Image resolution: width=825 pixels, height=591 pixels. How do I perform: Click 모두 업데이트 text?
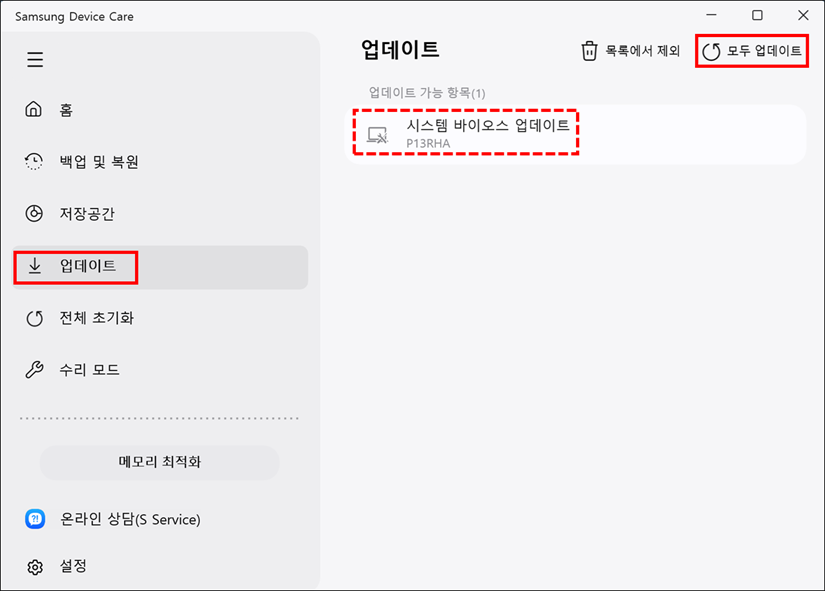[x=764, y=51]
